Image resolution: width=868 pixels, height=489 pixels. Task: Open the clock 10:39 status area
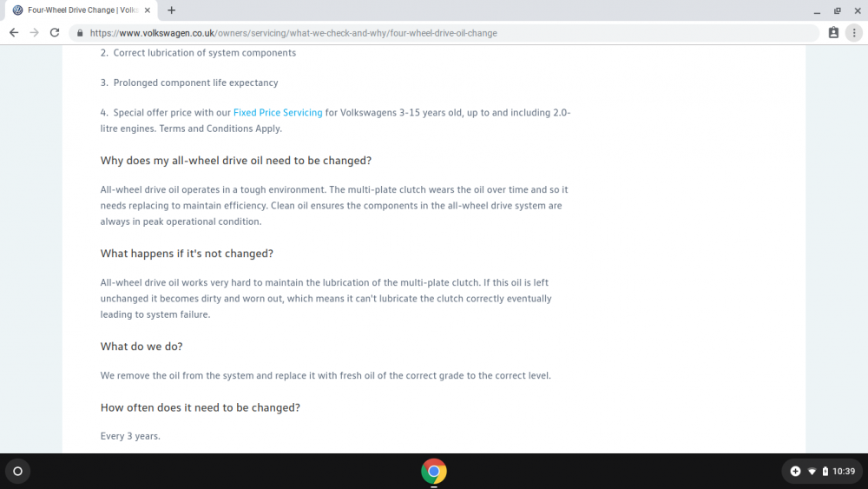(844, 472)
